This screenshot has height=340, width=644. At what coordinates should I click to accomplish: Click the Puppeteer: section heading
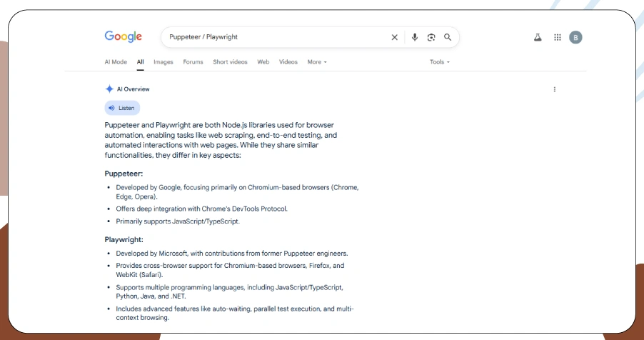[x=124, y=174]
